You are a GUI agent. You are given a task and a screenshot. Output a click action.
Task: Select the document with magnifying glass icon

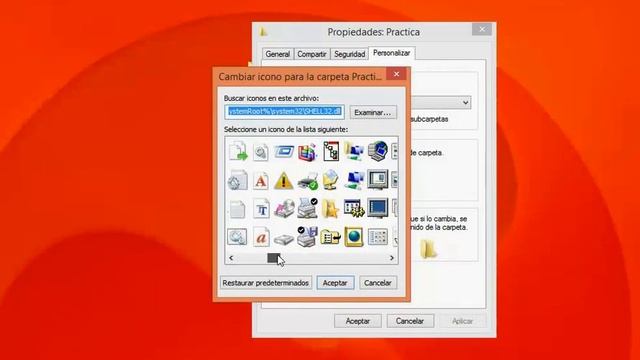(x=261, y=152)
